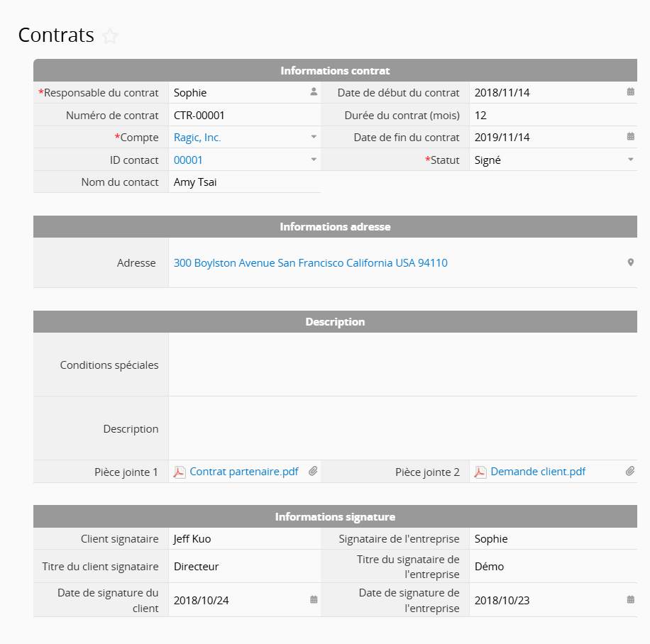Open the Boylston Avenue address link
650x644 pixels.
[310, 263]
